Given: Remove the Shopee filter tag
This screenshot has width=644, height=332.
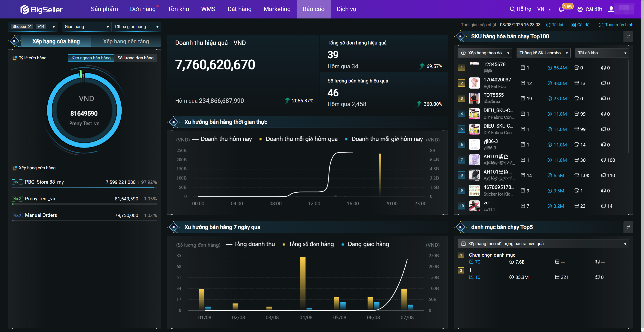Looking at the screenshot, I should pos(29,26).
